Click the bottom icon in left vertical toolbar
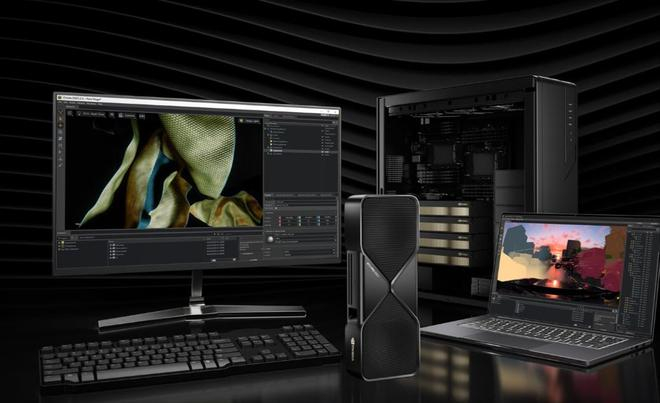This screenshot has width=660, height=403. (x=60, y=165)
